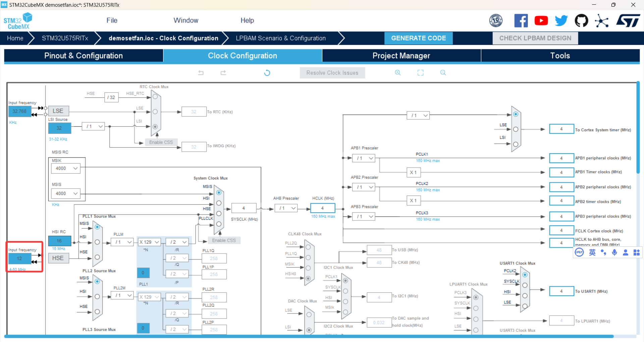Click the GENERATE CODE button
The image size is (644, 342).
pos(419,38)
